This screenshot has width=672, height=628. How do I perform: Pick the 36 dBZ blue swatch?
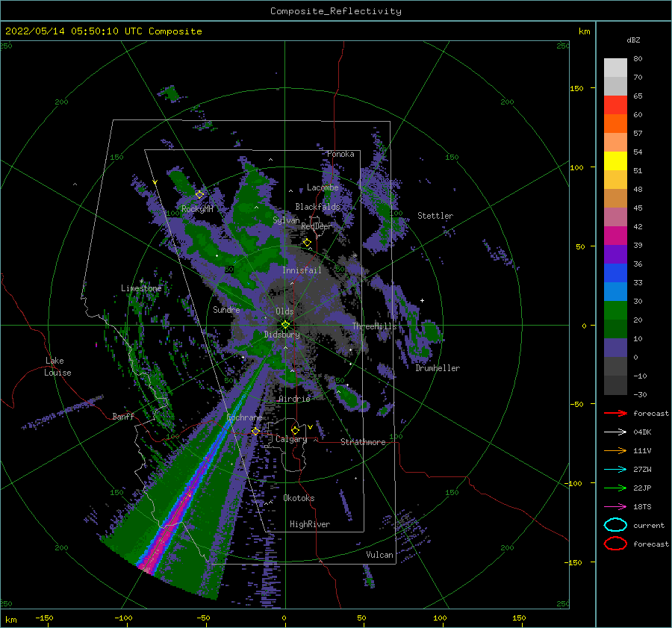tap(615, 273)
